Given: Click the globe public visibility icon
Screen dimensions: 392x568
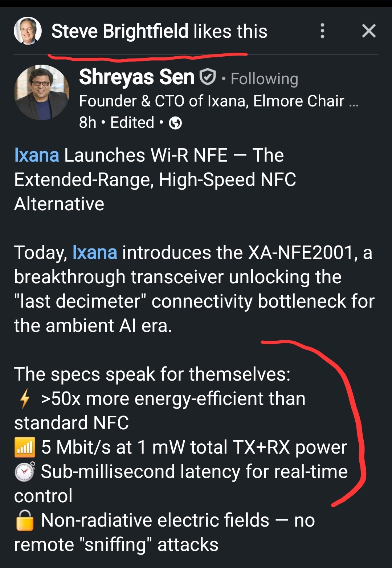Looking at the screenshot, I should [x=176, y=123].
